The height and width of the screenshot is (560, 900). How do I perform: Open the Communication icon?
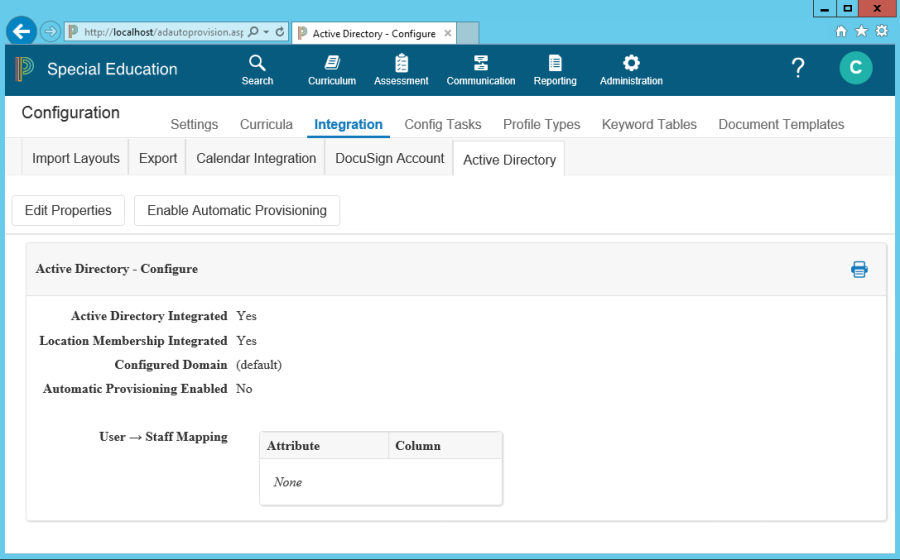(x=481, y=64)
